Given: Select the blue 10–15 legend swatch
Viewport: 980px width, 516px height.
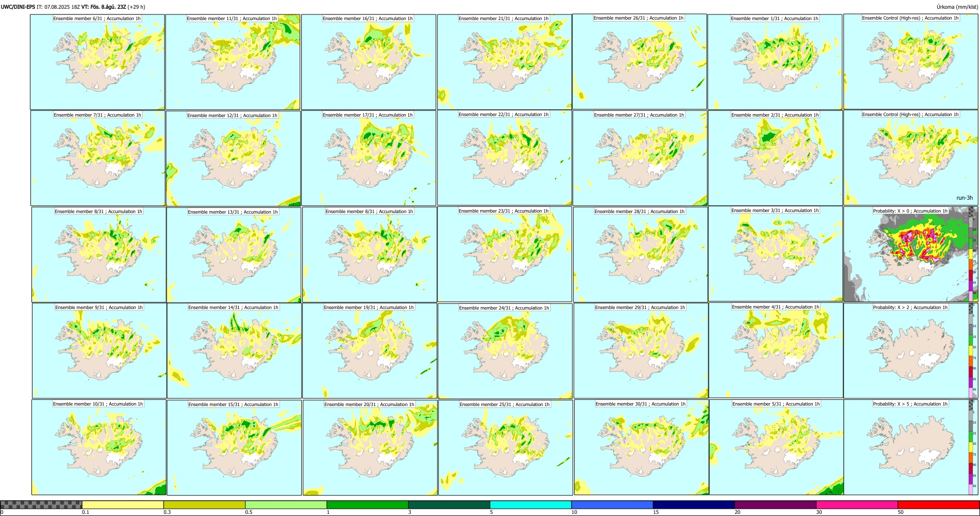Looking at the screenshot, I should 612,505.
